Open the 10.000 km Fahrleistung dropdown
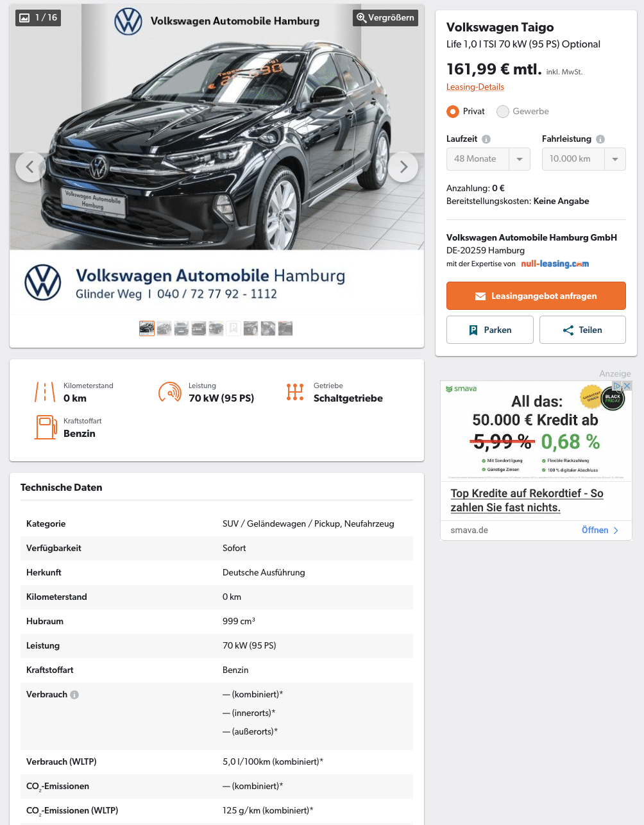This screenshot has width=644, height=825. (x=584, y=159)
